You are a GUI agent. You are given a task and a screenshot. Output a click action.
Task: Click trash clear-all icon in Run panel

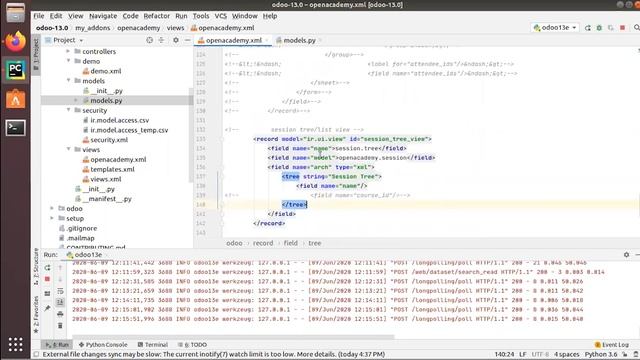tap(60, 325)
